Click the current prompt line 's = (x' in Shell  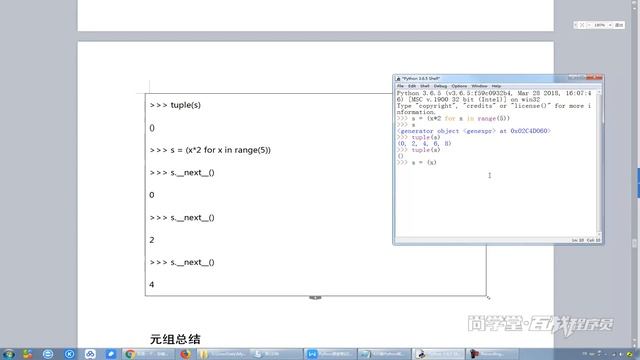coord(417,162)
